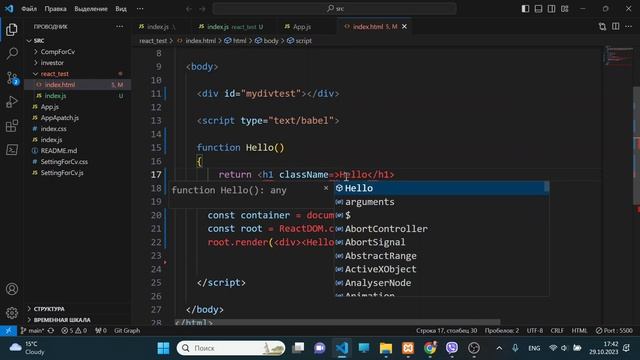Click Строка 17 cursor position status
The image size is (640, 360).
[x=447, y=331]
